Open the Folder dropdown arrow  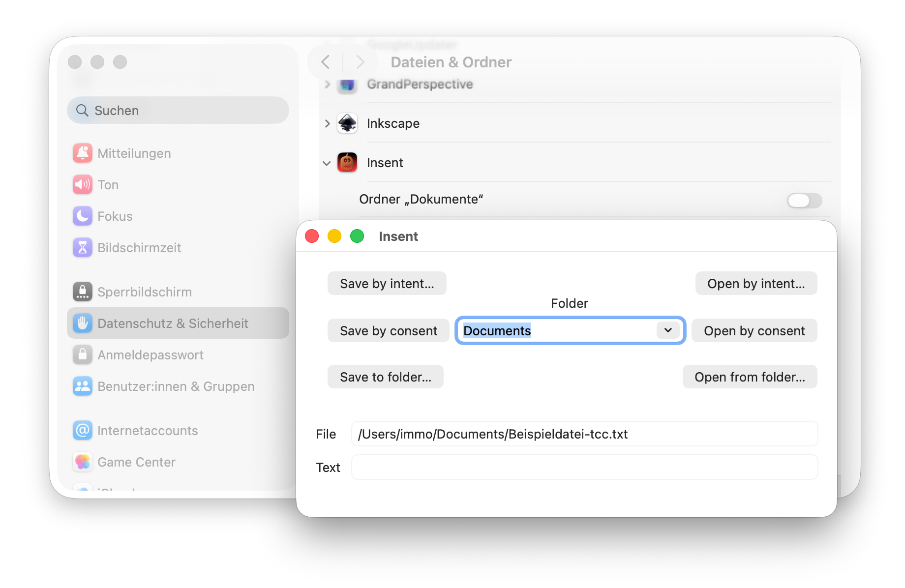pyautogui.click(x=668, y=330)
